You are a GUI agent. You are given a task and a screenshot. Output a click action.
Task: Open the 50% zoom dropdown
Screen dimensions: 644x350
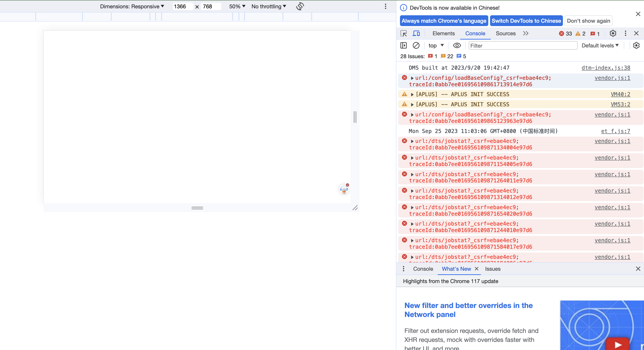tap(237, 7)
